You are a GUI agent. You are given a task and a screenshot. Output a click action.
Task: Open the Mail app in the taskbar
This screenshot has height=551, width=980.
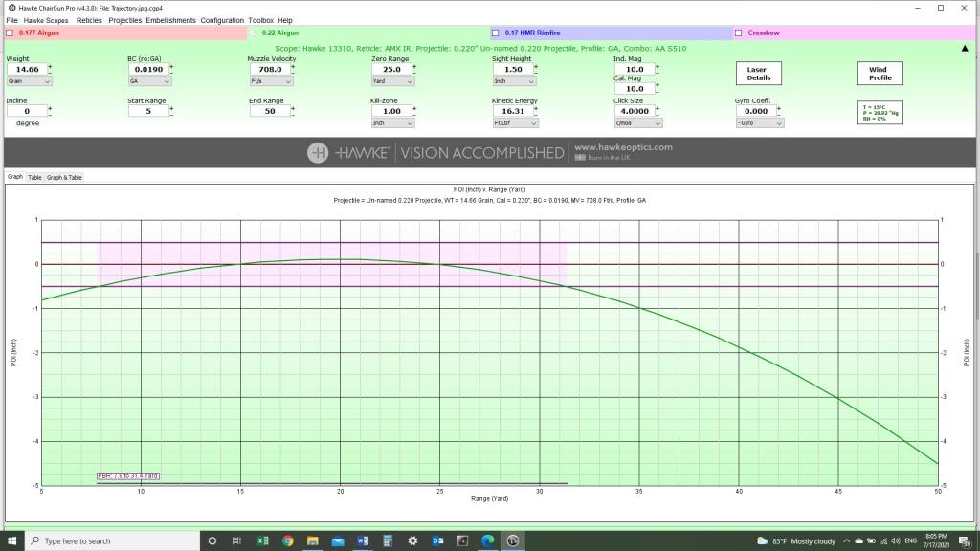(338, 541)
